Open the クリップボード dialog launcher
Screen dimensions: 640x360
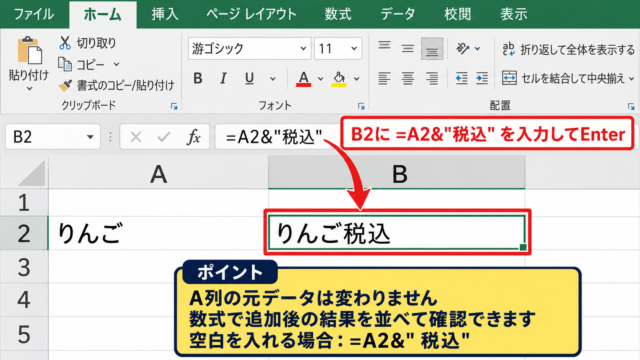click(174, 107)
